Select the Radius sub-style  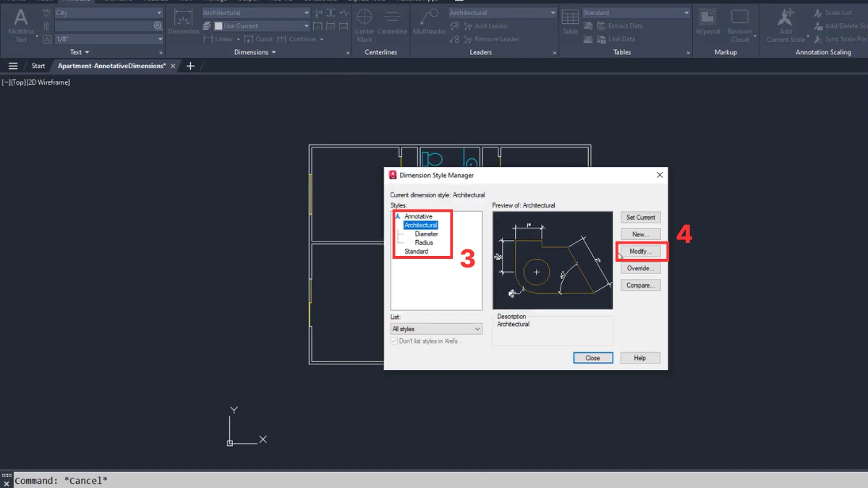[424, 243]
